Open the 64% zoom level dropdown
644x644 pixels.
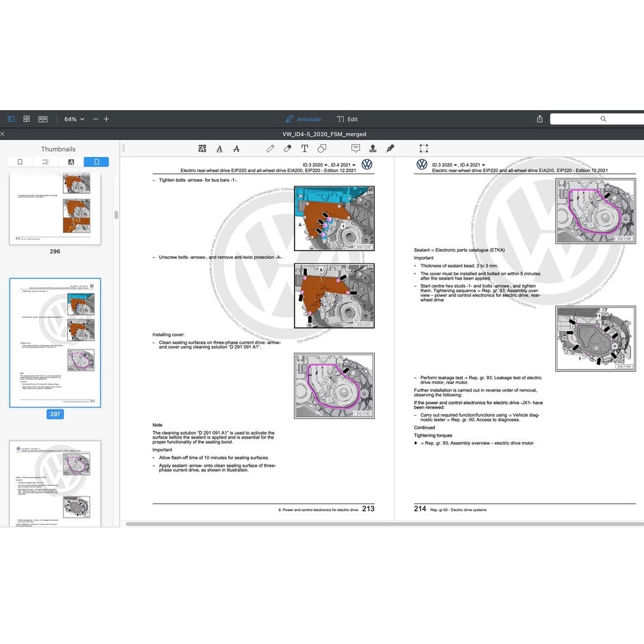74,119
